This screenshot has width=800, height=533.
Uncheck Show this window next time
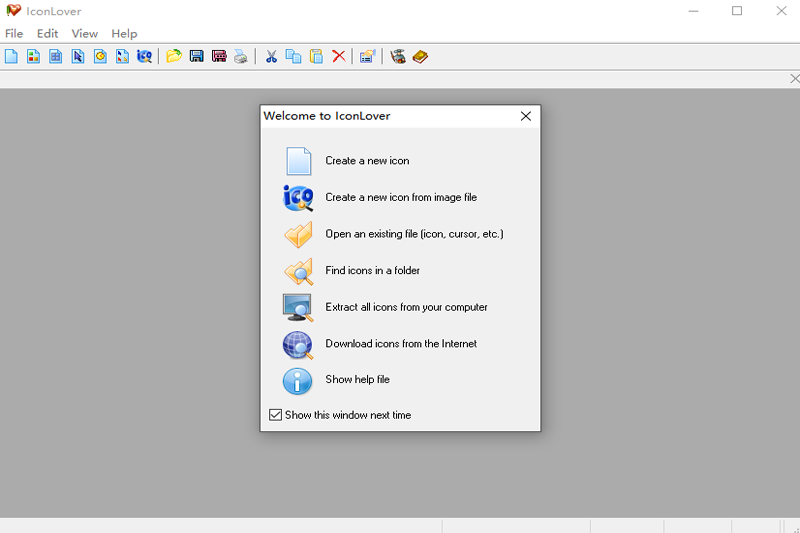(276, 415)
